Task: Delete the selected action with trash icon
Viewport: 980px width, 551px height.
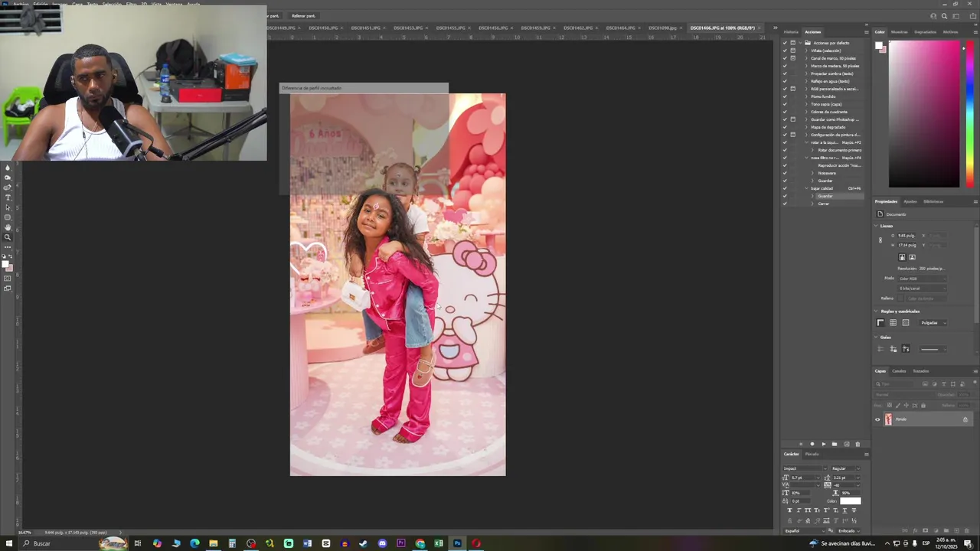Action: pos(857,444)
